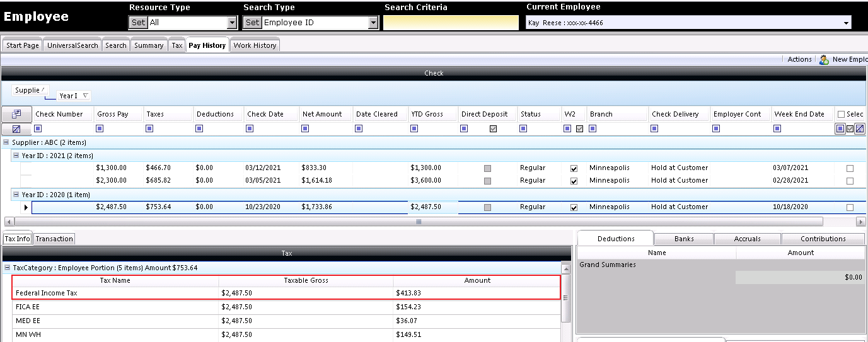Switch to the Start Page tab

pos(23,45)
